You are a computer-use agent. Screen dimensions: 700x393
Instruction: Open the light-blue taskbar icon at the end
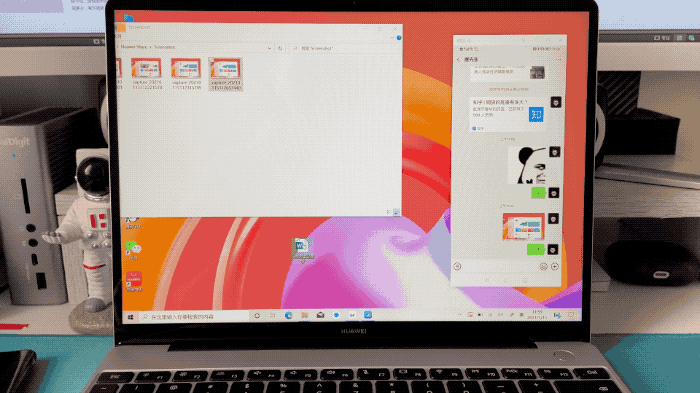[368, 315]
